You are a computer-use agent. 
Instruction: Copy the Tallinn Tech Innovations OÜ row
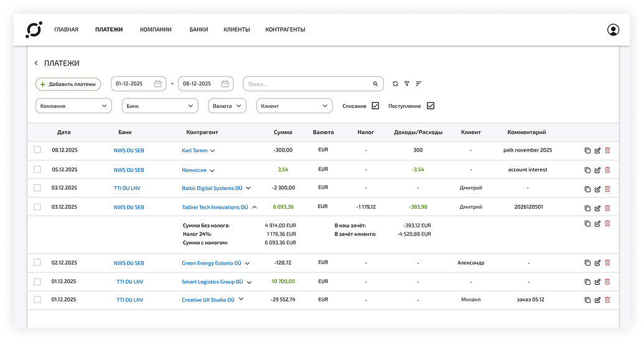coord(587,208)
